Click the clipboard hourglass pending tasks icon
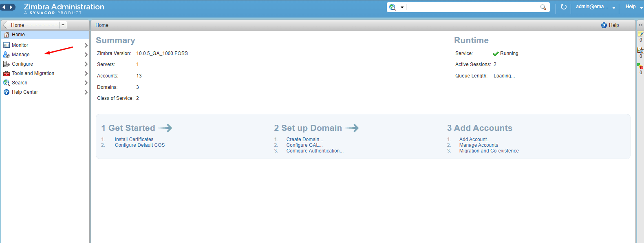Image resolution: width=644 pixels, height=243 pixels. (641, 51)
